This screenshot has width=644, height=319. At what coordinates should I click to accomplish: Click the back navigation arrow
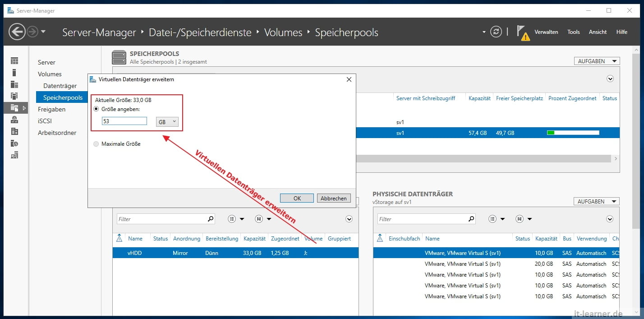[17, 32]
